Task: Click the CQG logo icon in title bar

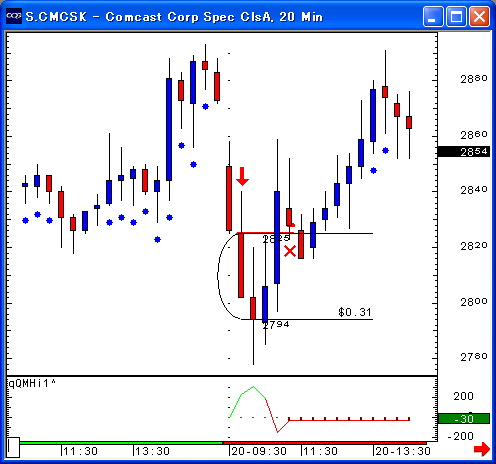Action: tap(14, 16)
